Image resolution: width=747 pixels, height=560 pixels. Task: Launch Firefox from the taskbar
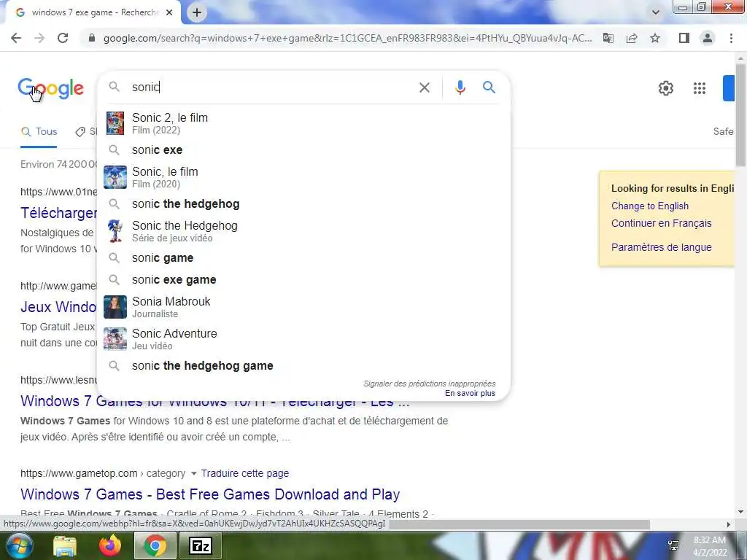click(110, 545)
